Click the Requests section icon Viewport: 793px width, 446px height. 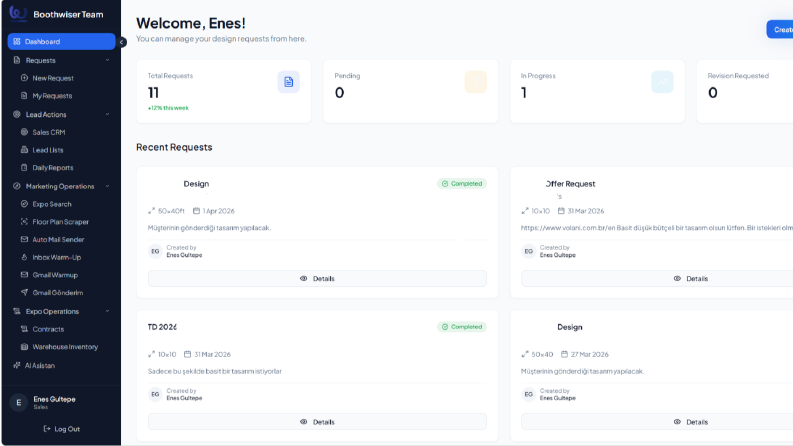pos(17,60)
